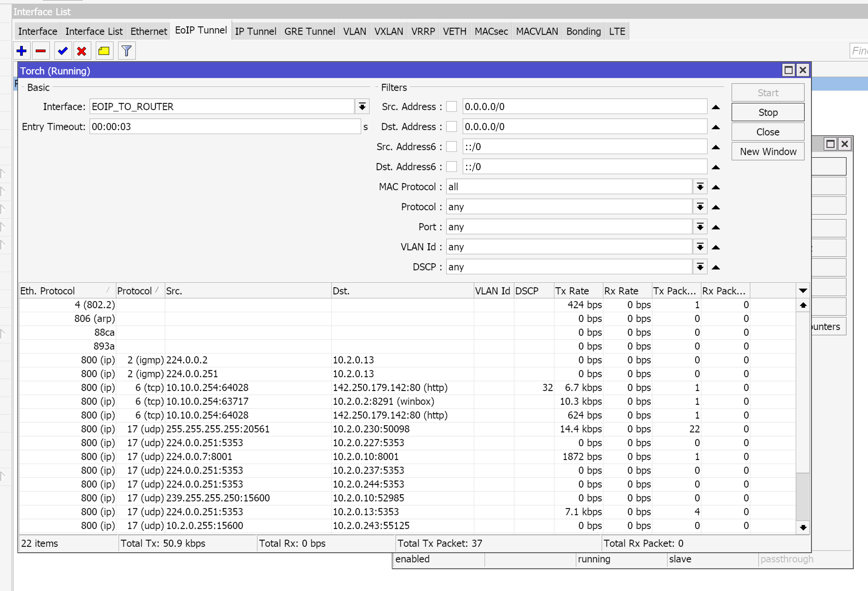
Task: Click the yellow Comment note icon
Action: coord(104,51)
